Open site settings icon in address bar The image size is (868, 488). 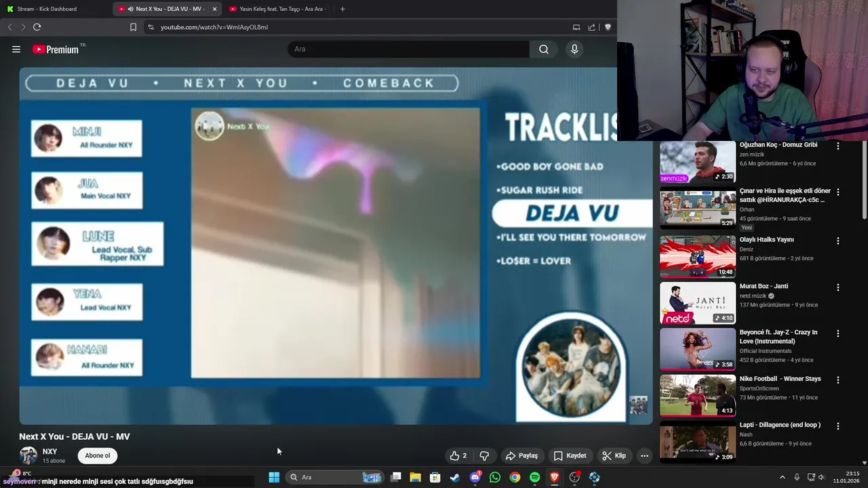[151, 27]
